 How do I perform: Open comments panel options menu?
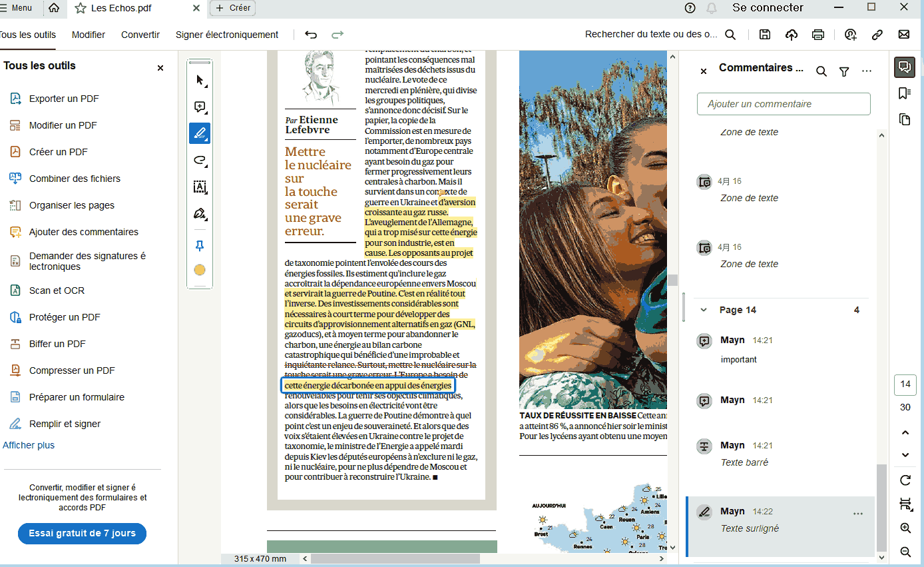867,71
